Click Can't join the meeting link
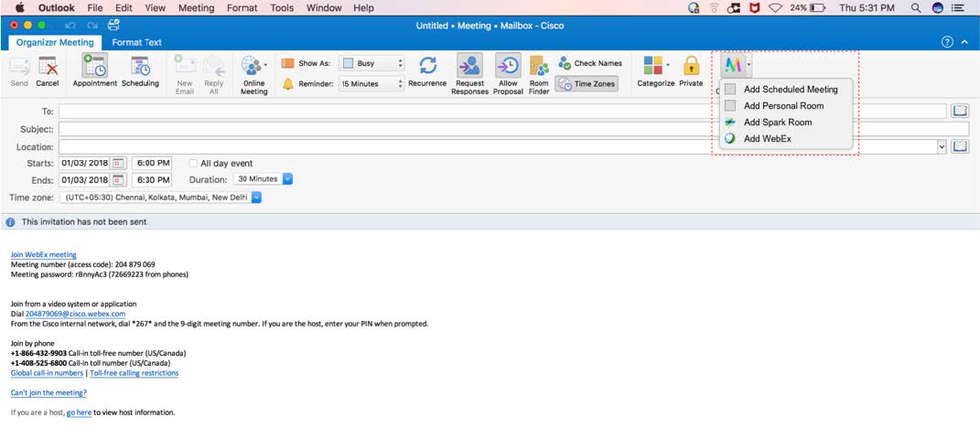Screen dimensions: 980x428 pos(48,393)
